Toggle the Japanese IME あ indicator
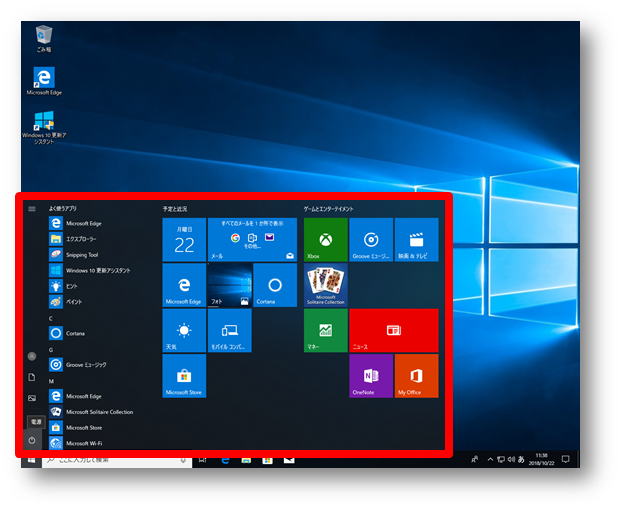622x510 pixels. (521, 459)
